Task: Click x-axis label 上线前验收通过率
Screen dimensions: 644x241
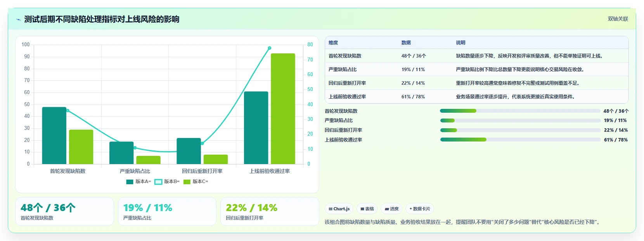Action: (270, 171)
